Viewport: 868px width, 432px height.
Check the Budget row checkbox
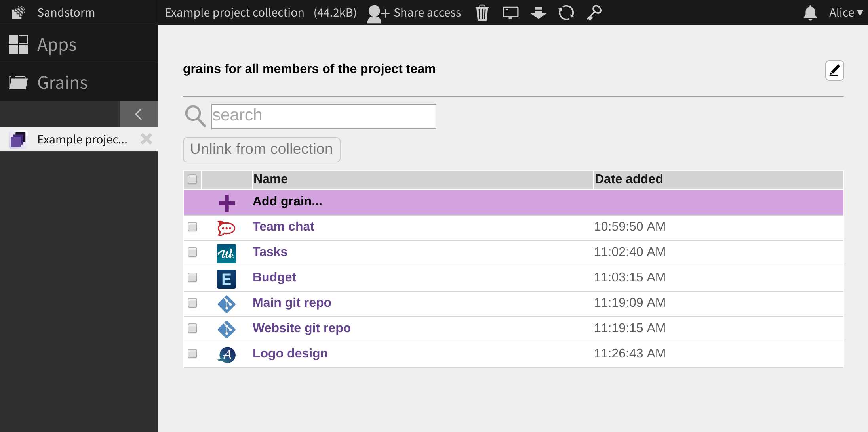click(193, 277)
